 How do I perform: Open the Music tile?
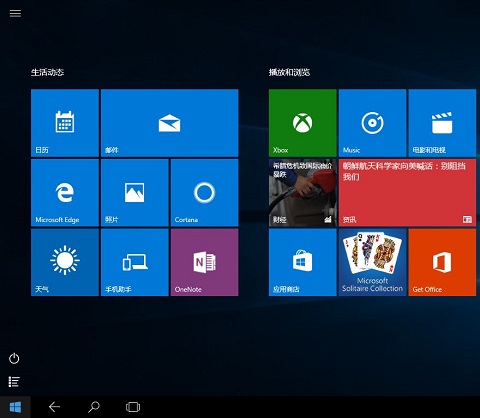pos(372,123)
